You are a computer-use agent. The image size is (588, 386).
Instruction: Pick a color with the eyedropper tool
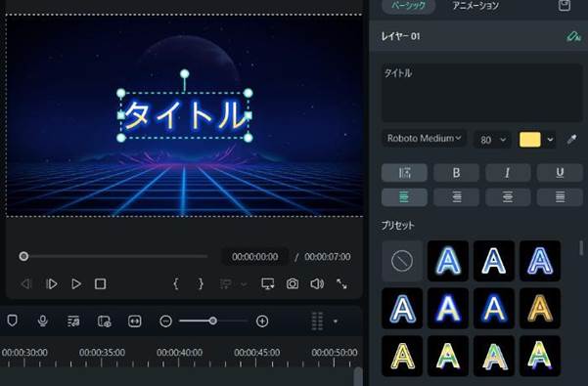571,140
